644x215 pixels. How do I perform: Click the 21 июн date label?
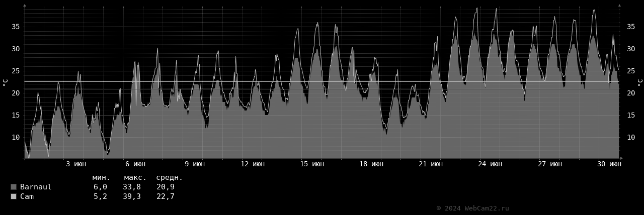click(x=431, y=164)
